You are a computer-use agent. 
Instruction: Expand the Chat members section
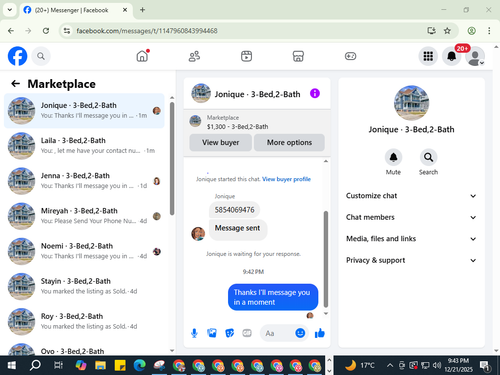coord(411,217)
